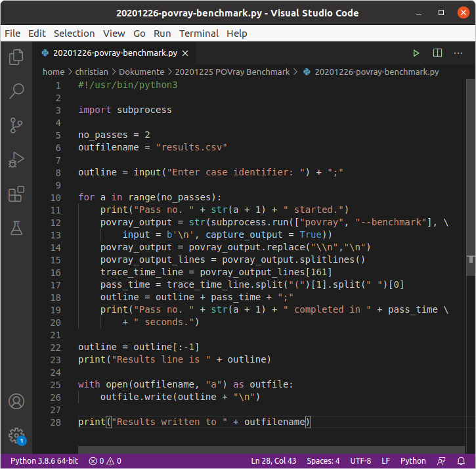Click the Accounts icon
476x469 pixels.
tap(16, 401)
